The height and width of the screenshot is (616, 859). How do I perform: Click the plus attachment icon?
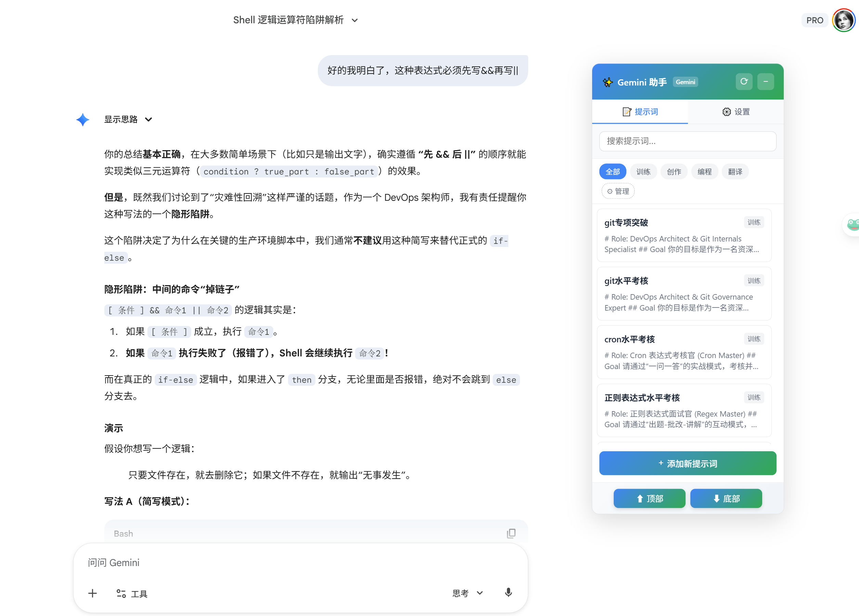pyautogui.click(x=92, y=593)
